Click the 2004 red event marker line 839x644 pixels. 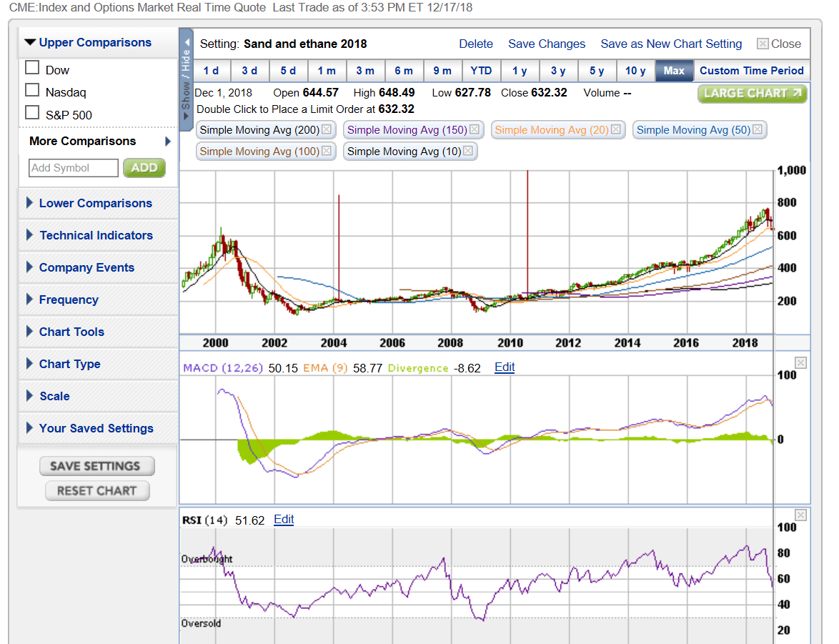tap(339, 247)
